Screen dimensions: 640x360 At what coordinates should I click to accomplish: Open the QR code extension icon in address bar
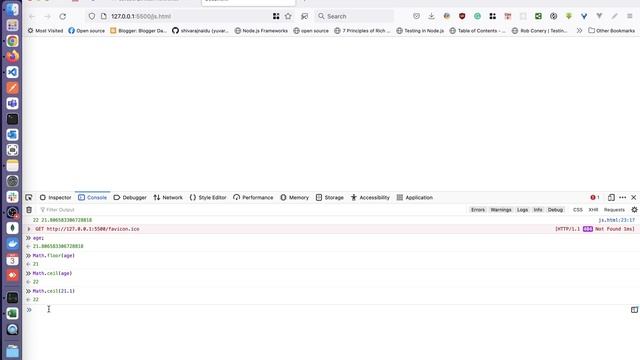276,16
